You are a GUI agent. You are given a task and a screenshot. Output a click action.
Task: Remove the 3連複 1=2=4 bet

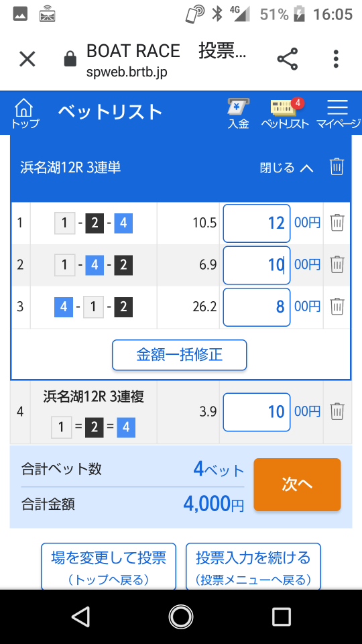[337, 411]
